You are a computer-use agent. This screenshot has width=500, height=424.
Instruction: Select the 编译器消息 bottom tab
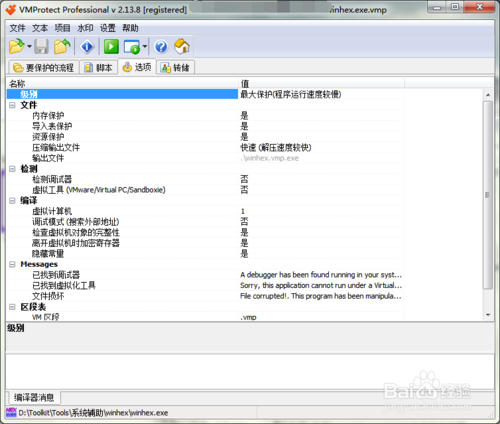point(34,397)
